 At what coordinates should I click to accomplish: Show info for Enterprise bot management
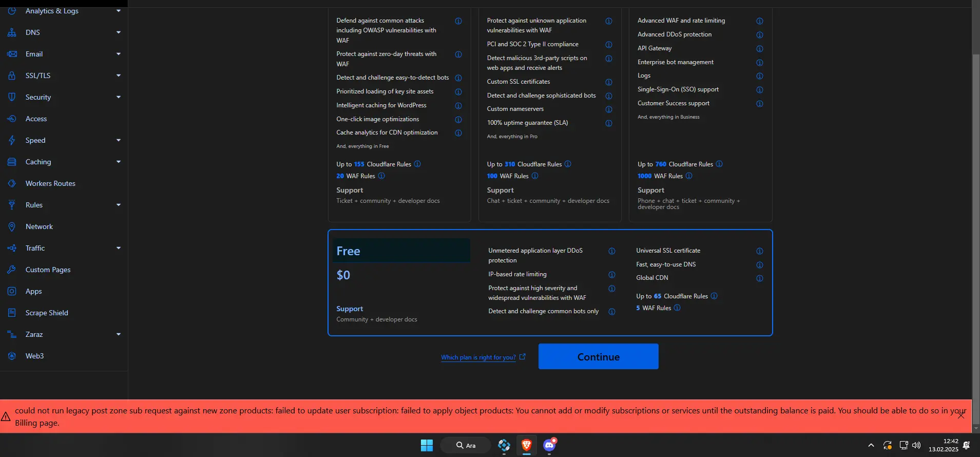(x=760, y=63)
